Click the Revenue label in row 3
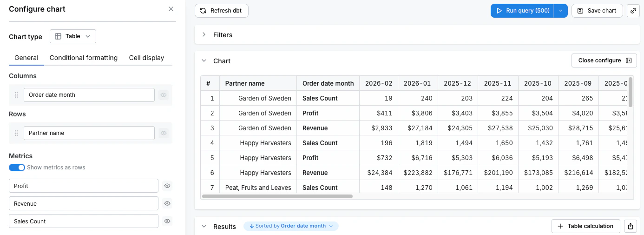 [315, 128]
